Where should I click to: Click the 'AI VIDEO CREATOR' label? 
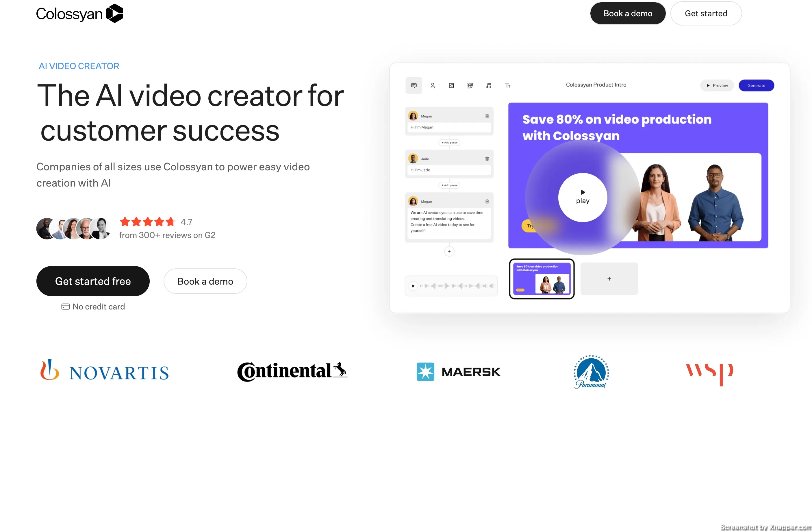coord(79,66)
